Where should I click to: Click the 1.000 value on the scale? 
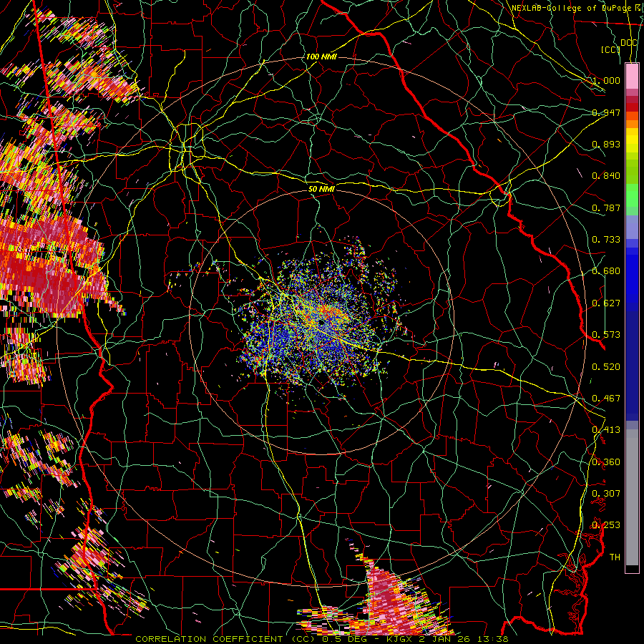click(x=606, y=80)
